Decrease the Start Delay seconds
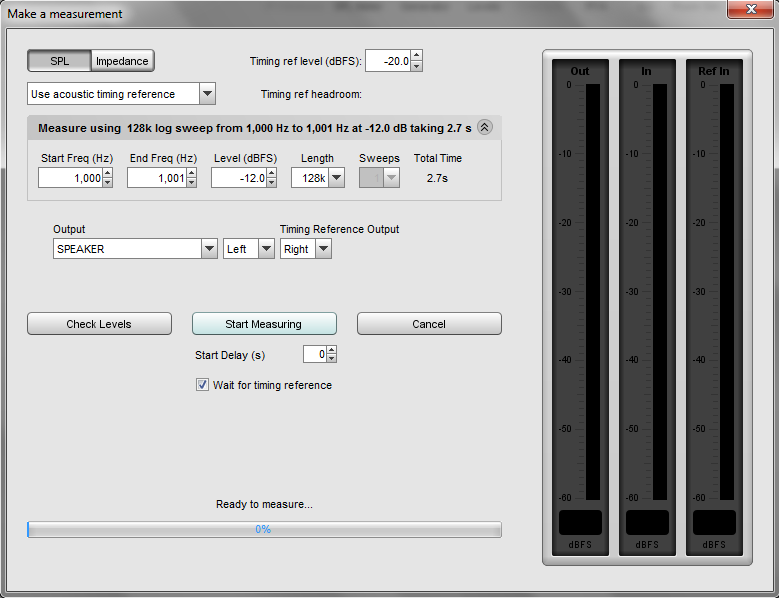Screen dimensions: 779x598 [331, 358]
